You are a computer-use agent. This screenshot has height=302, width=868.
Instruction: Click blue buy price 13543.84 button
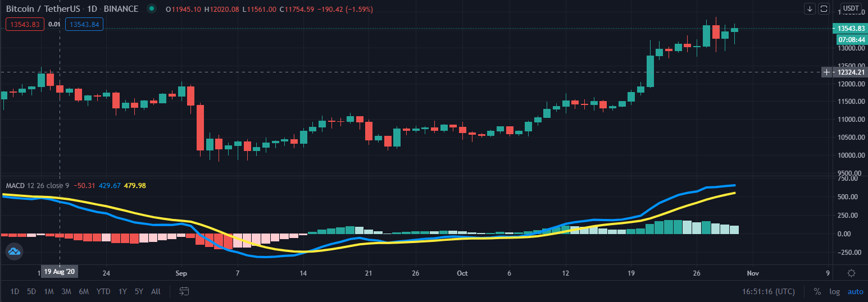click(84, 24)
